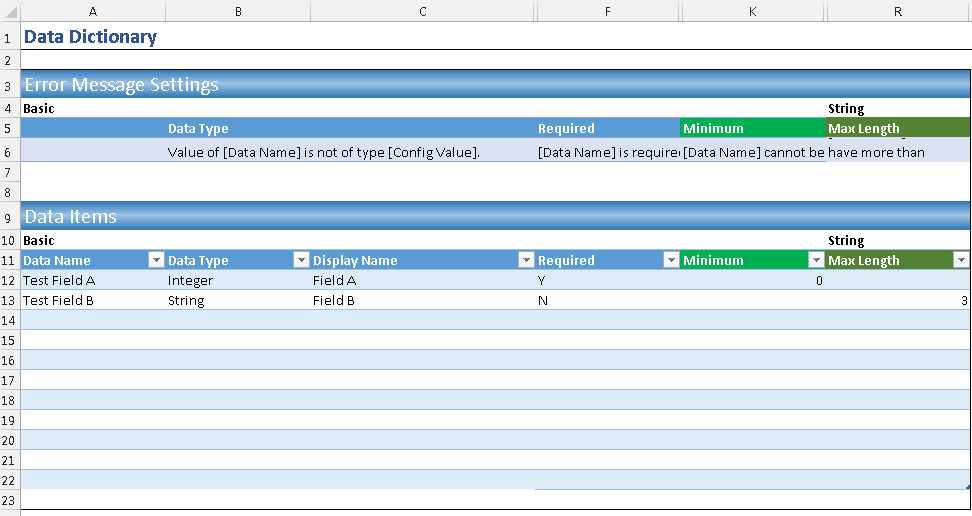Select column R header

pos(897,11)
